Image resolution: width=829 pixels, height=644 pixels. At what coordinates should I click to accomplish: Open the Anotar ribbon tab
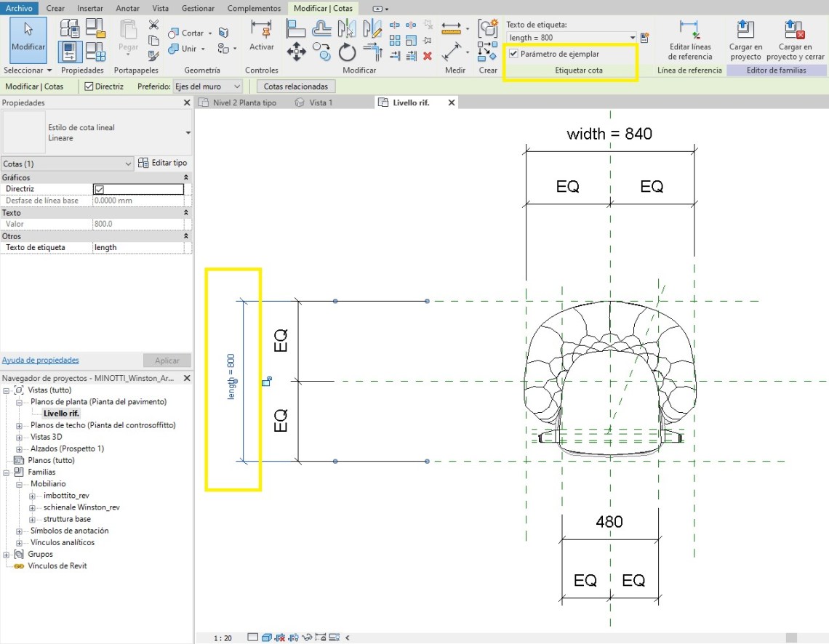tap(127, 8)
